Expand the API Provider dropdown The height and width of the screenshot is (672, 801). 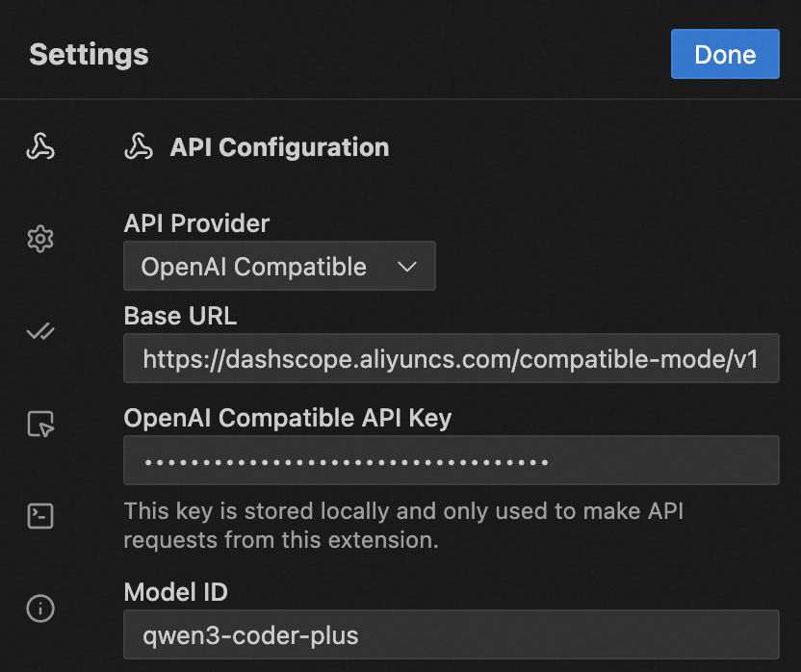[x=279, y=266]
